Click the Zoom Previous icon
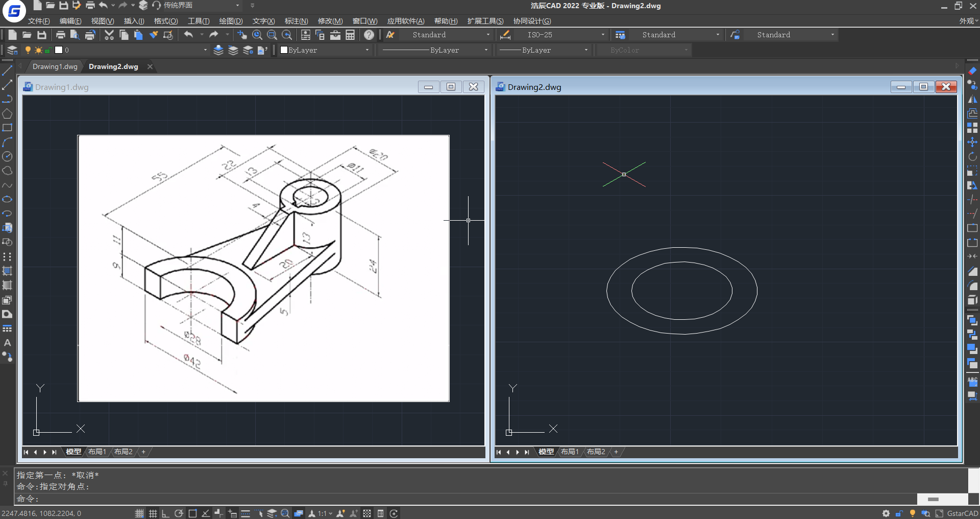 [x=287, y=35]
